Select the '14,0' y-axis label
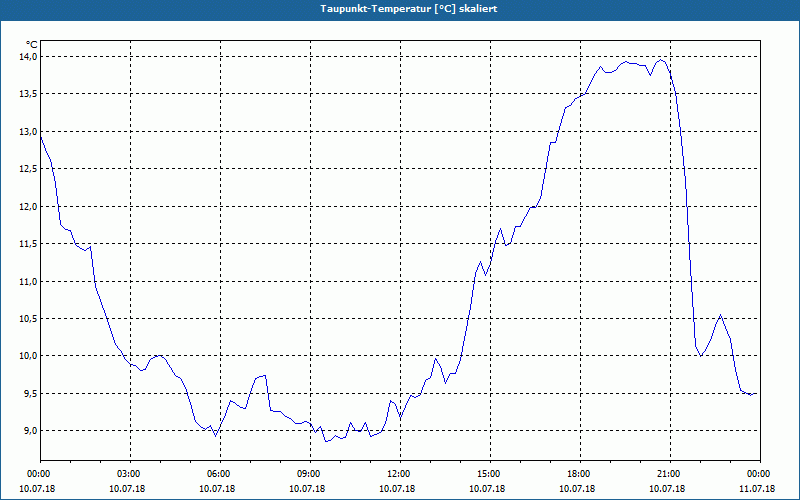This screenshot has width=800, height=500. point(29,57)
